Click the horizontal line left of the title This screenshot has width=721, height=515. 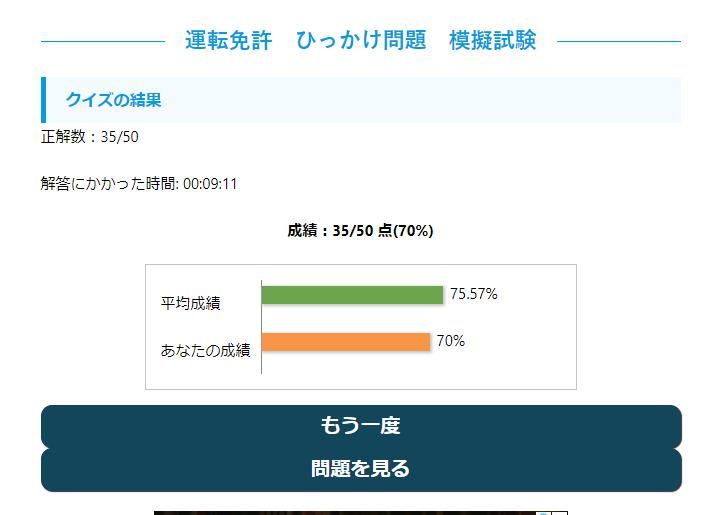(102, 42)
